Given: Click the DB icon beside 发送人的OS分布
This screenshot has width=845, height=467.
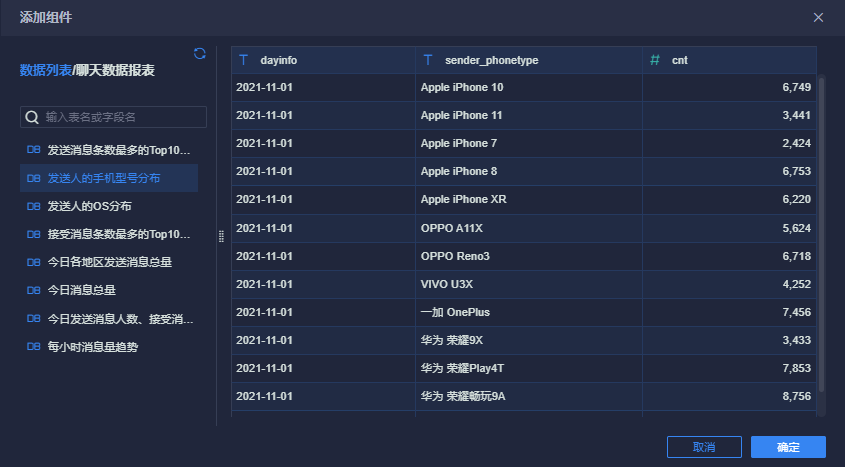Looking at the screenshot, I should point(33,206).
